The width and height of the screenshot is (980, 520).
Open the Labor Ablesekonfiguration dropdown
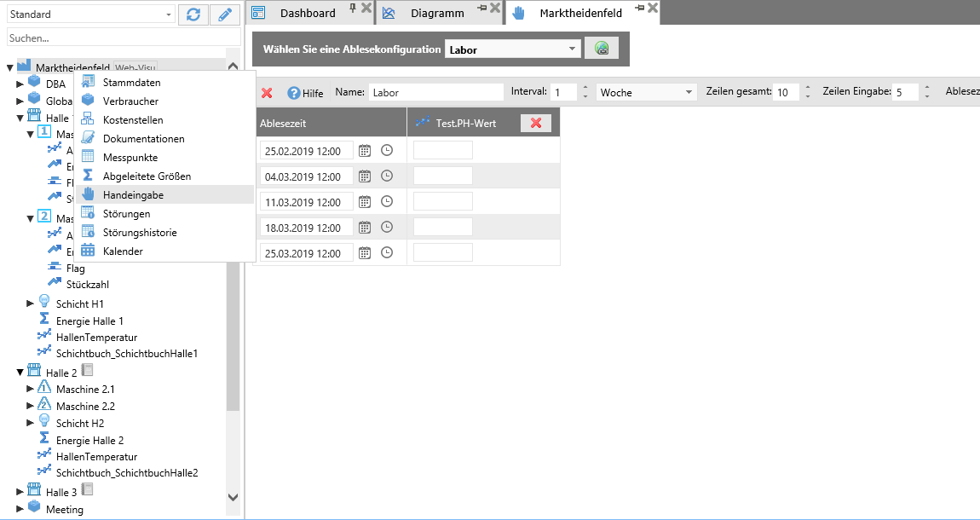pos(573,49)
